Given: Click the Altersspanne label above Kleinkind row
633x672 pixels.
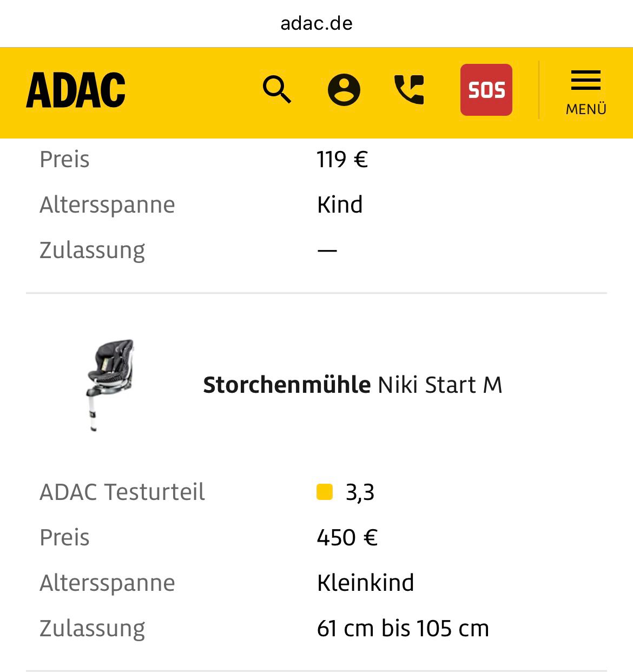Looking at the screenshot, I should pyautogui.click(x=107, y=583).
